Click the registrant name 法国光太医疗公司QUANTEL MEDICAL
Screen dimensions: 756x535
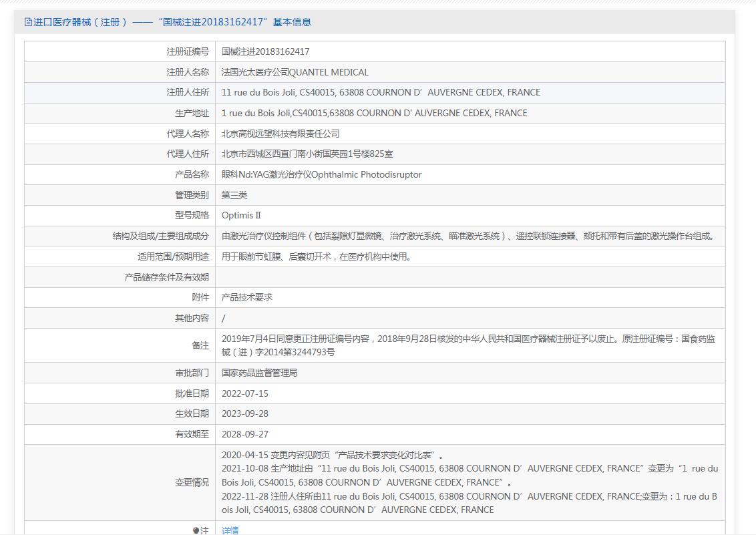click(295, 72)
